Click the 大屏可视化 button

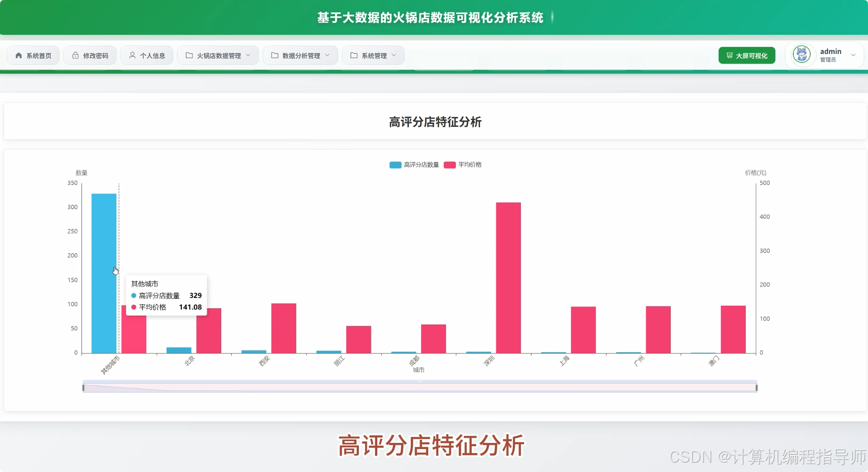[747, 55]
